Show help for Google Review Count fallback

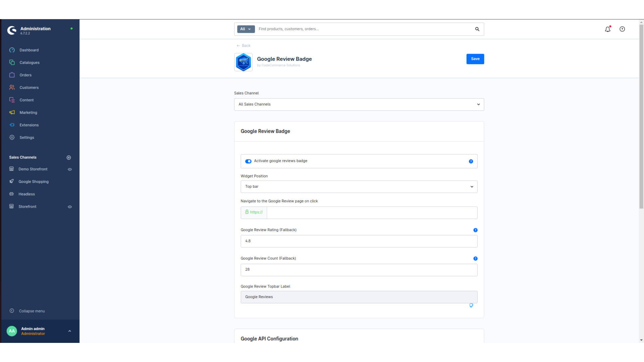(475, 258)
